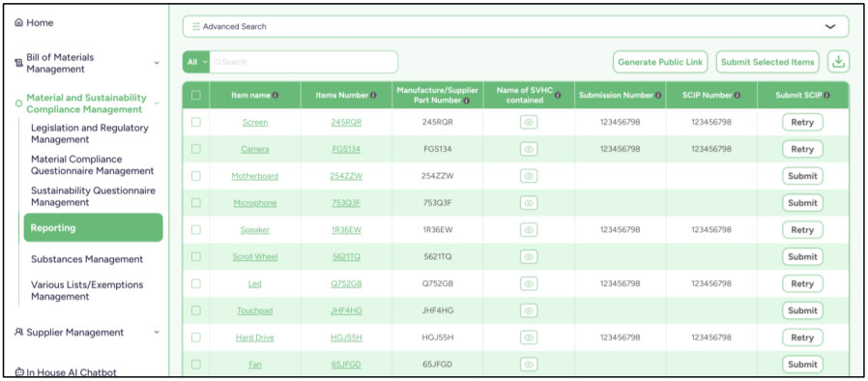Screen dimensions: 868x381
Task: Check the Camera row checkbox
Action: pos(196,149)
